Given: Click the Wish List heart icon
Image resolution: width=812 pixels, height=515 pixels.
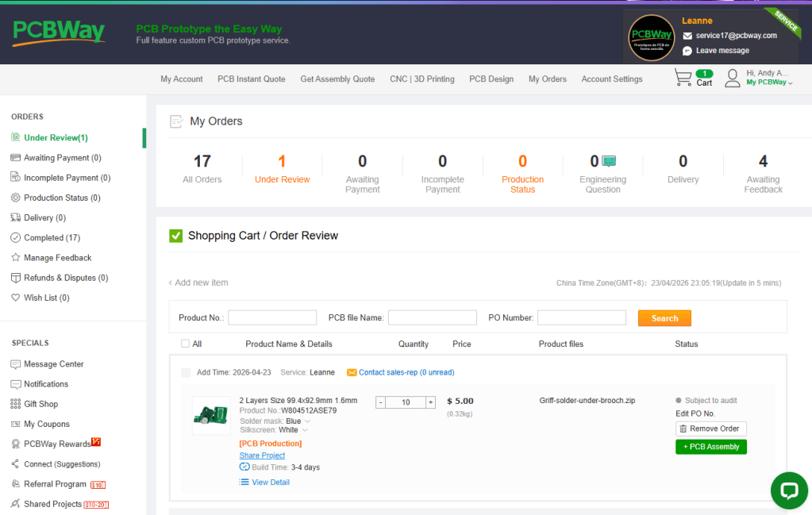Looking at the screenshot, I should [x=16, y=298].
